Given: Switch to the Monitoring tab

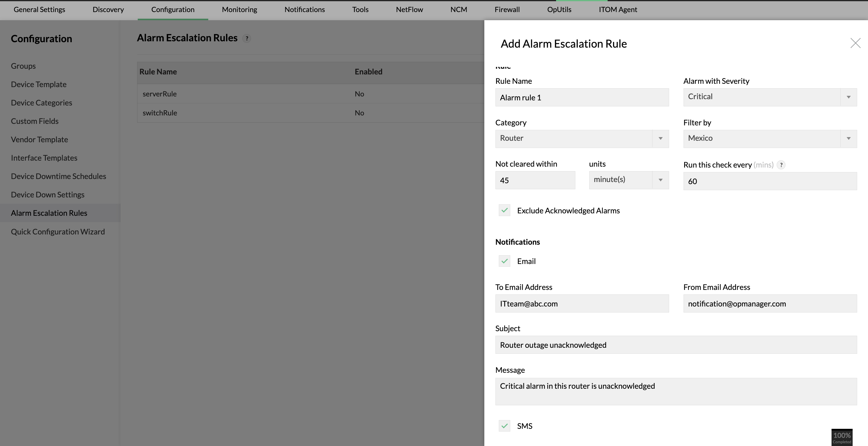Looking at the screenshot, I should pyautogui.click(x=239, y=9).
